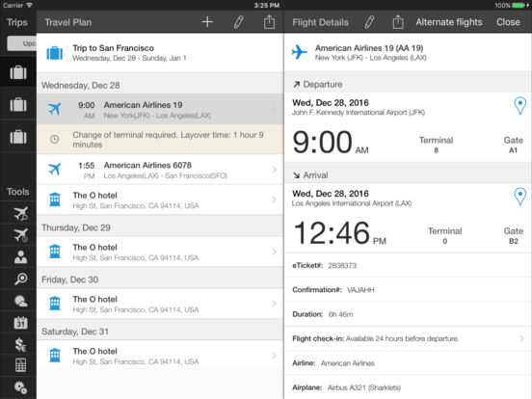Select the Upcoming segment tab

(x=22, y=43)
